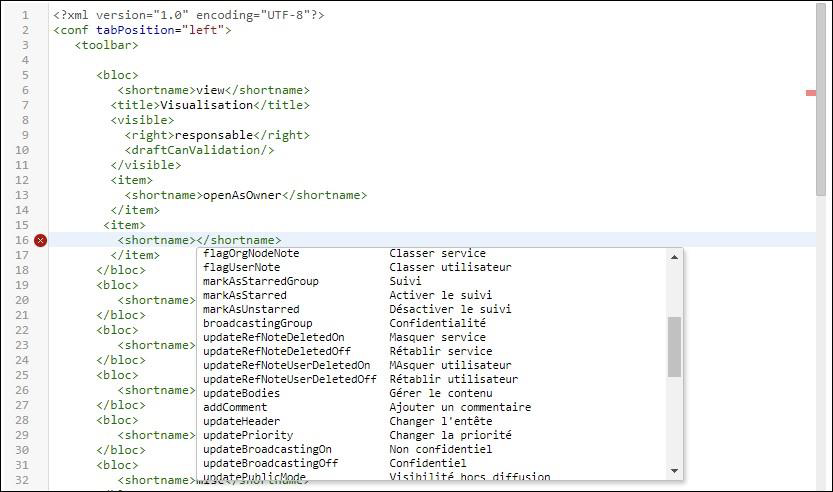This screenshot has height=492, width=833.
Task: Click the red error icon on line 16
Action: click(x=40, y=240)
